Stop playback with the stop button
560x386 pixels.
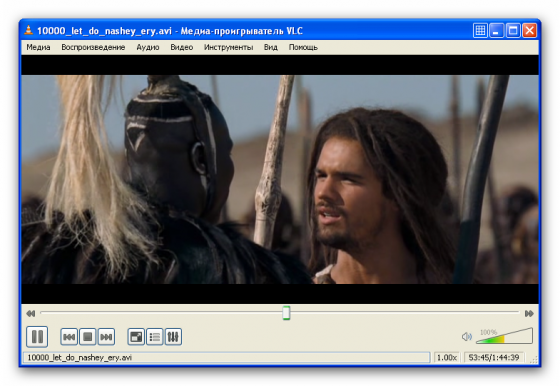(x=88, y=337)
